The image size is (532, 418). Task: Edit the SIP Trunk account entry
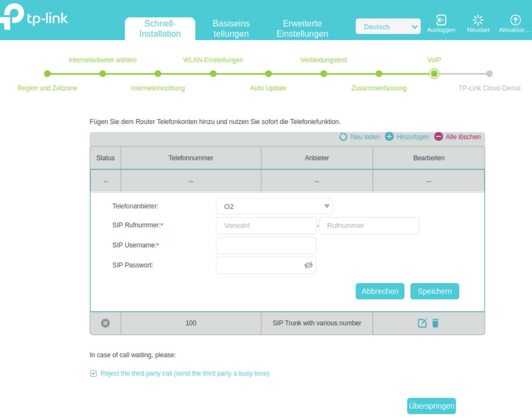(422, 323)
